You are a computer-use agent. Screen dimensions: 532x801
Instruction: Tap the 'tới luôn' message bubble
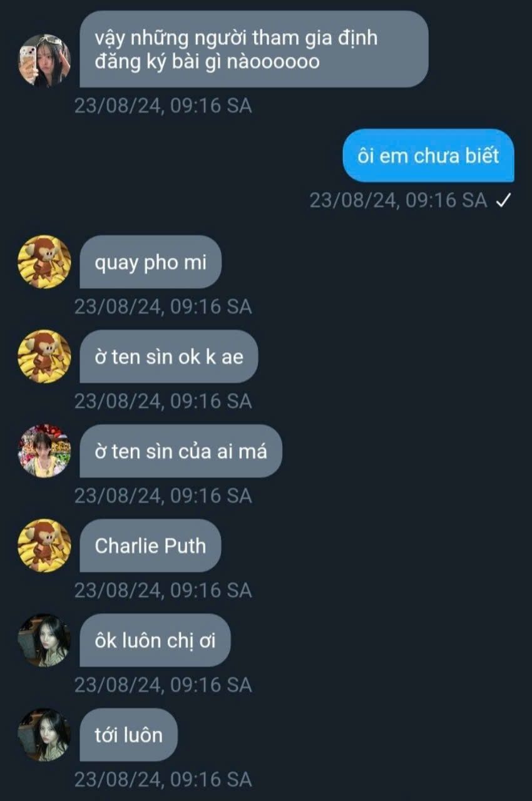pos(128,735)
